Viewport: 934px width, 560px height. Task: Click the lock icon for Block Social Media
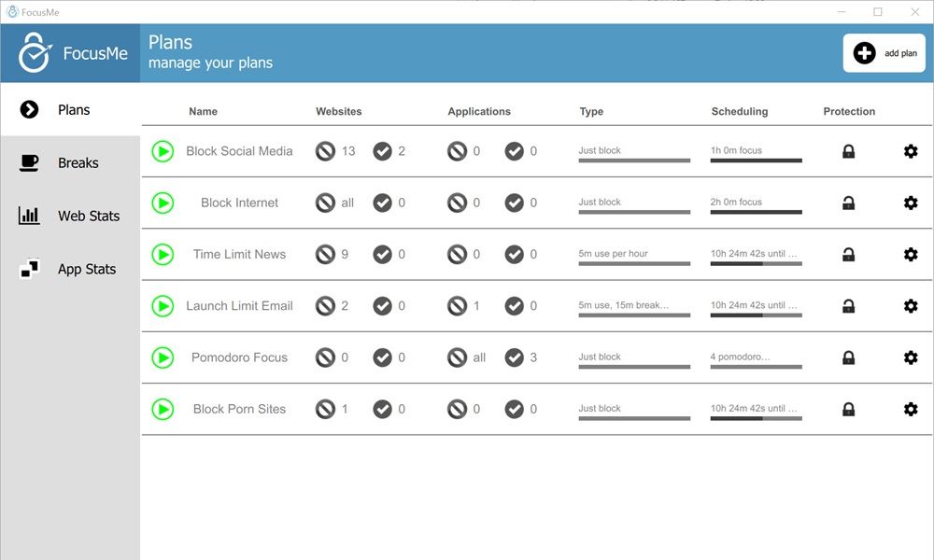(849, 151)
